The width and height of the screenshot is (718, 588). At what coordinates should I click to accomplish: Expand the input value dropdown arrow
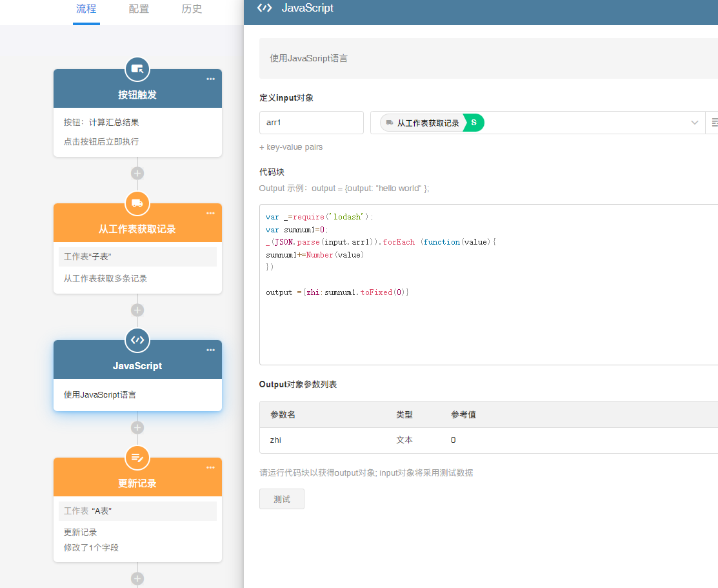point(695,123)
